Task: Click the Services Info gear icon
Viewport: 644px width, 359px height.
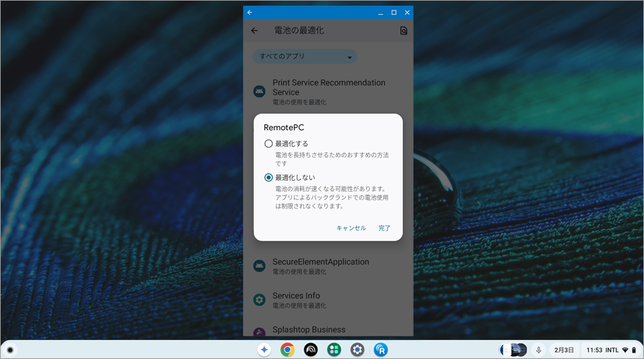Action: coord(259,300)
